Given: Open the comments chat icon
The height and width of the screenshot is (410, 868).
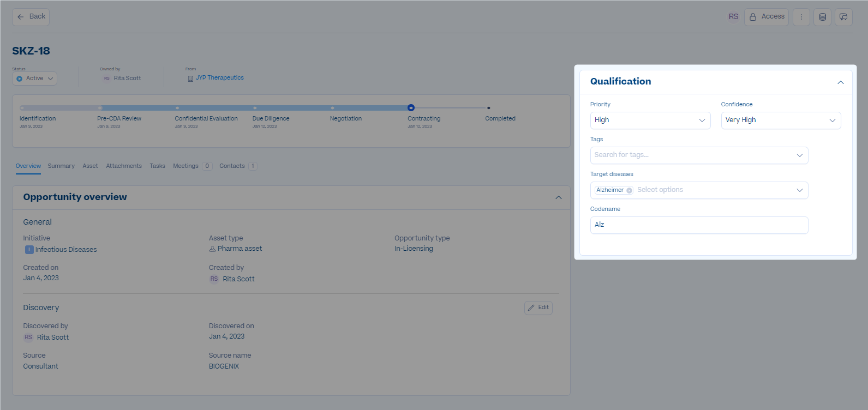Looking at the screenshot, I should [x=843, y=17].
